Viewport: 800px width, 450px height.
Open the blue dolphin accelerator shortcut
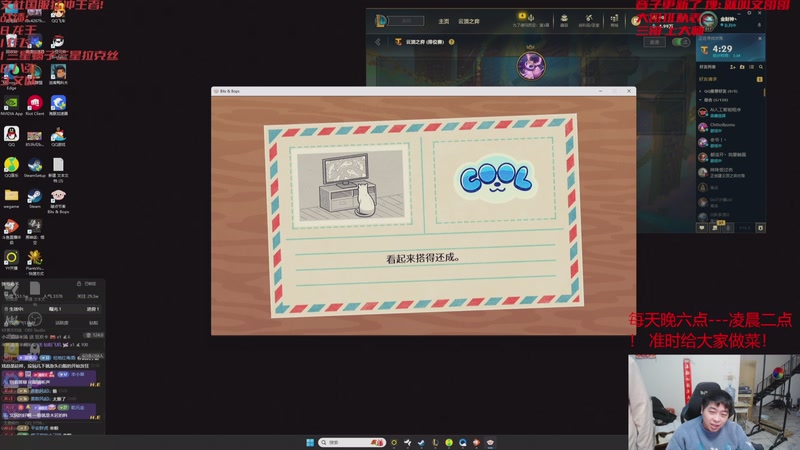58,106
